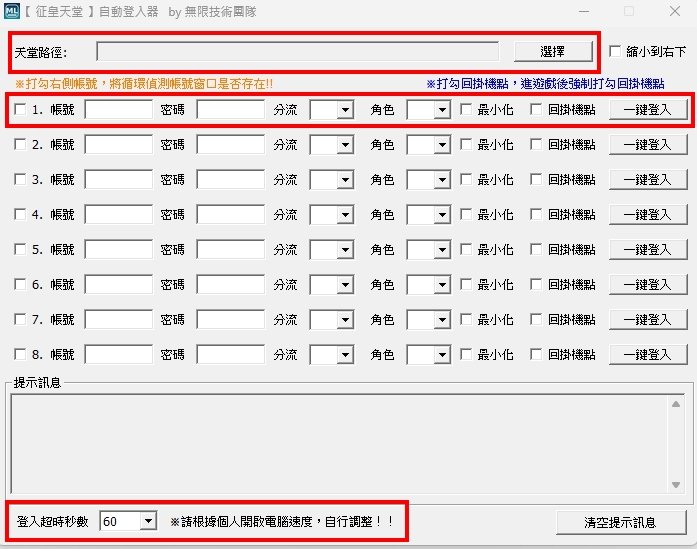Open the 角色 dropdown in row 1
The height and width of the screenshot is (549, 697).
[442, 110]
